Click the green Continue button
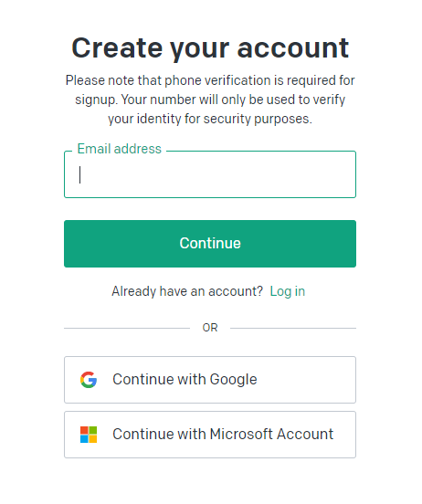422x504 pixels. click(x=210, y=244)
